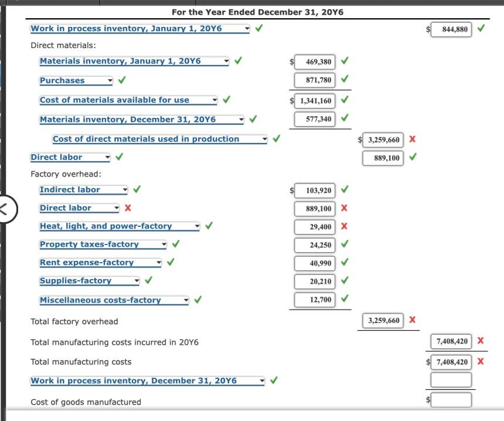The height and width of the screenshot is (421, 504).
Task: Click empty Cost of goods manufactured field
Action: click(x=451, y=400)
